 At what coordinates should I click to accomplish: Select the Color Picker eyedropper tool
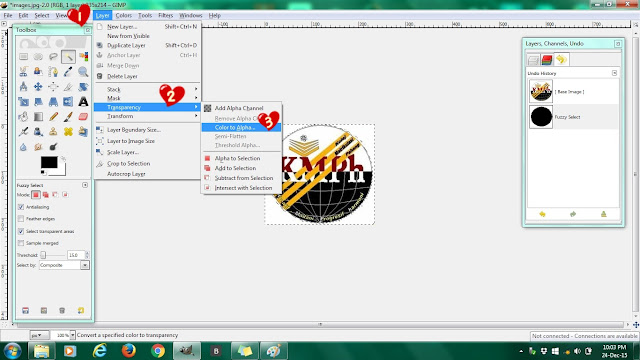coord(68,72)
